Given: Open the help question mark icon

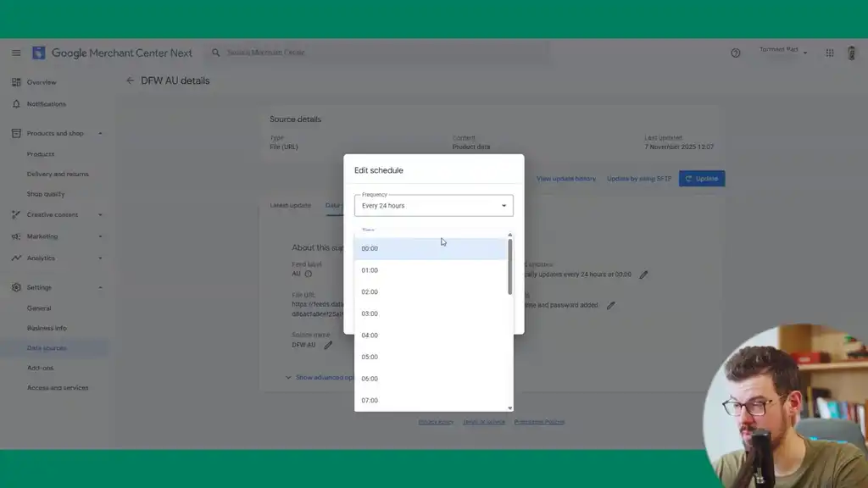Looking at the screenshot, I should coord(735,53).
